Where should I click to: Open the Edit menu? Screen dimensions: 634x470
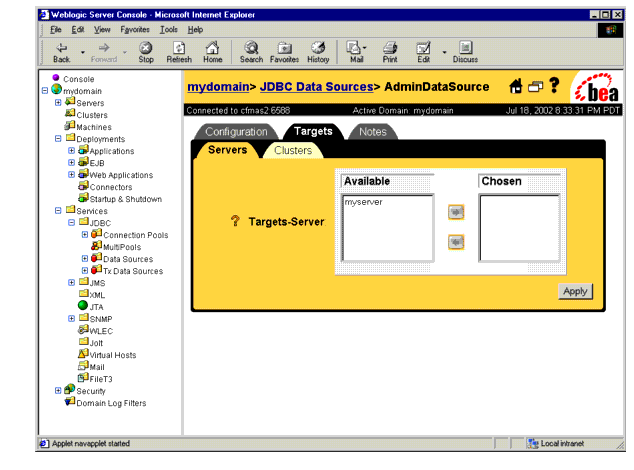(x=78, y=30)
